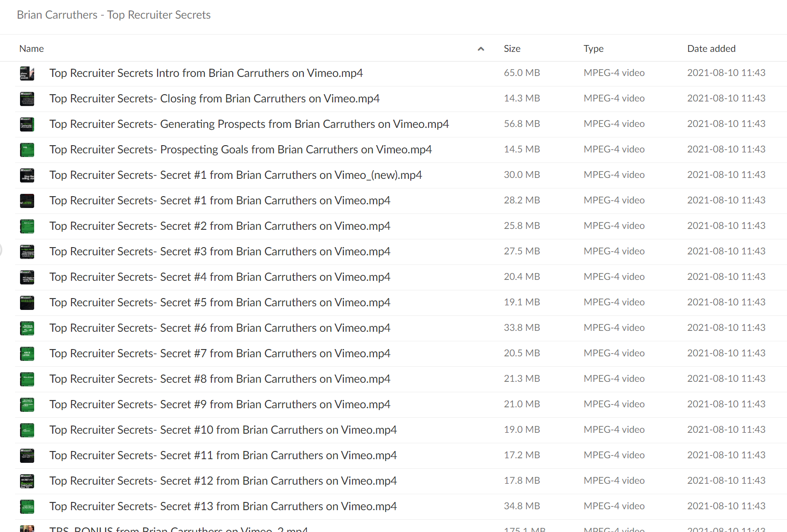
Task: Click MPEG-4 video type in Secret #13 row
Action: (x=614, y=506)
